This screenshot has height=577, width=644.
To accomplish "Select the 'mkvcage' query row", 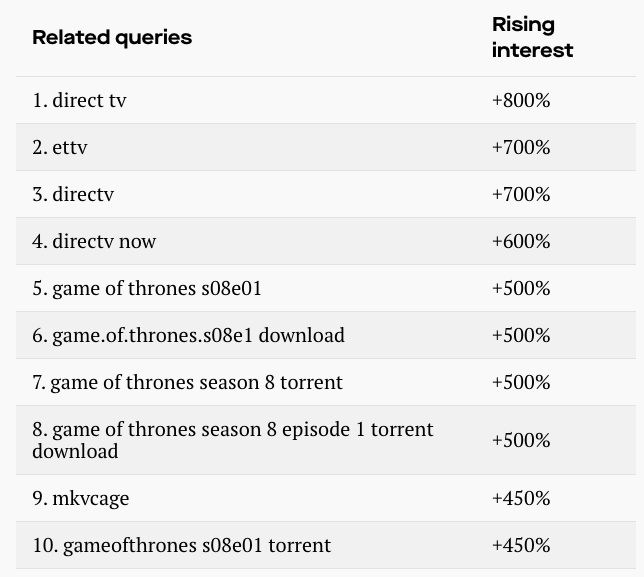I will pos(80,498).
